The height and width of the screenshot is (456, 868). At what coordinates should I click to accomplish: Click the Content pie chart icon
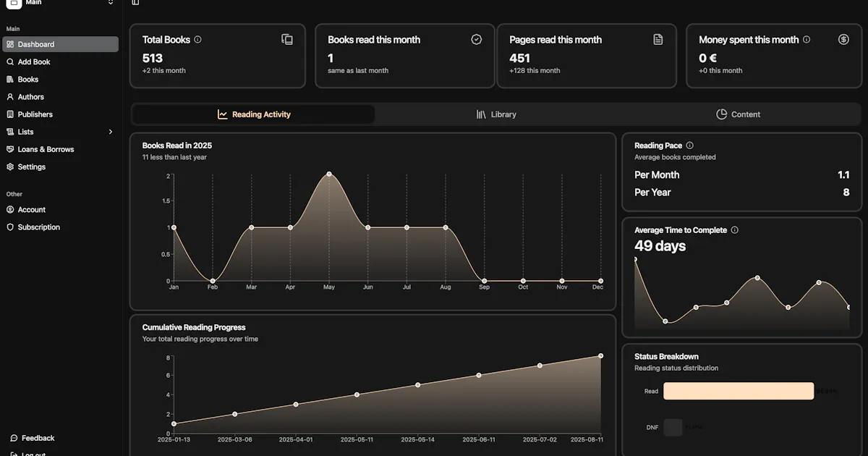click(x=721, y=114)
